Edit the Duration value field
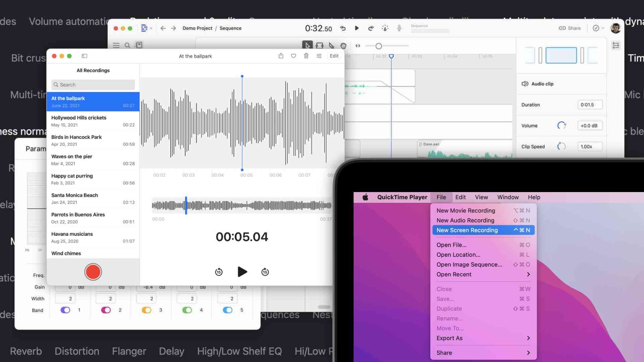 click(x=590, y=105)
